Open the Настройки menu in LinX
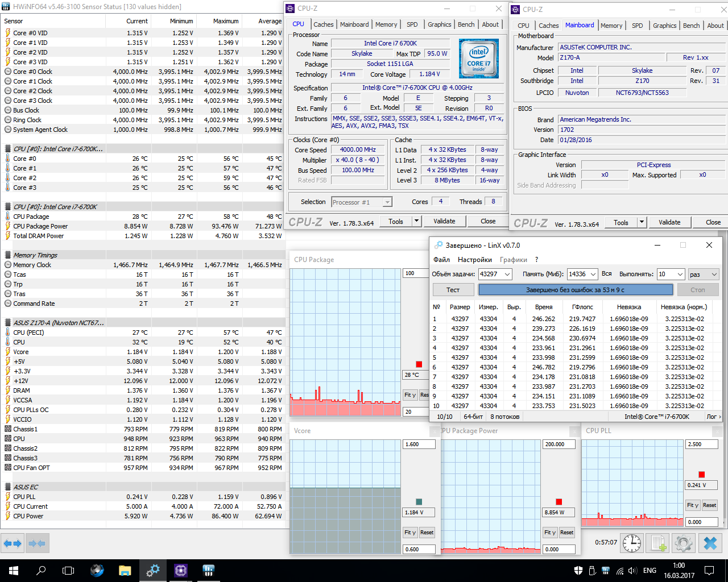This screenshot has height=582, width=728. (x=475, y=260)
